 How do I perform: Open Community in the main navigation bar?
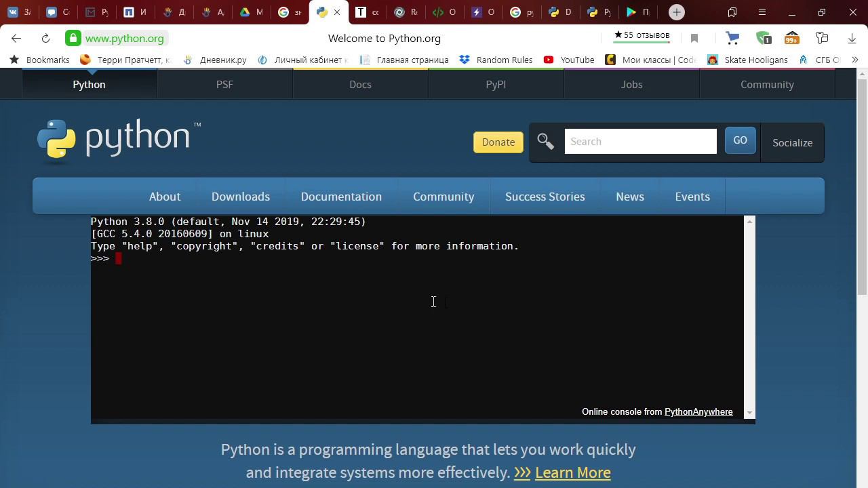(x=443, y=197)
